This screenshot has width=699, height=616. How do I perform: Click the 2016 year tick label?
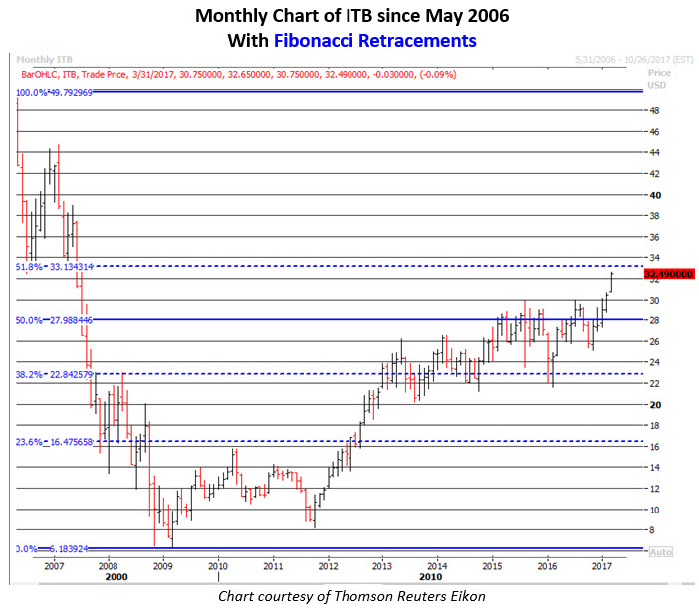click(x=547, y=566)
